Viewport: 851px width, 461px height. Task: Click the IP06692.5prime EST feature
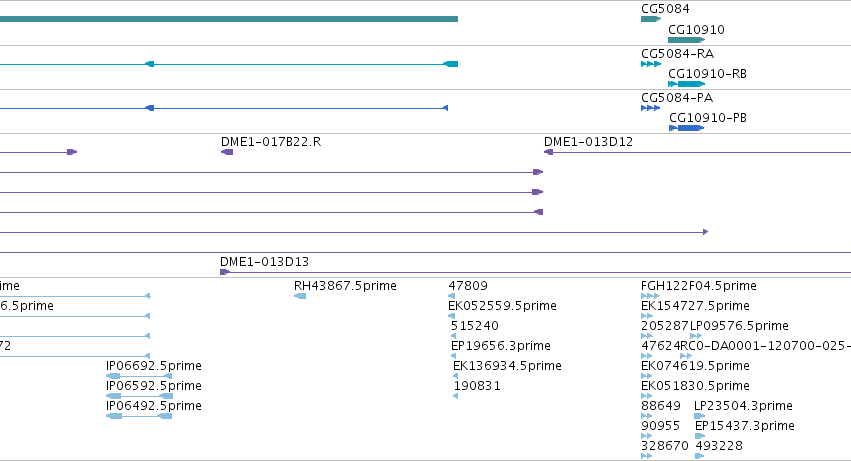139,376
